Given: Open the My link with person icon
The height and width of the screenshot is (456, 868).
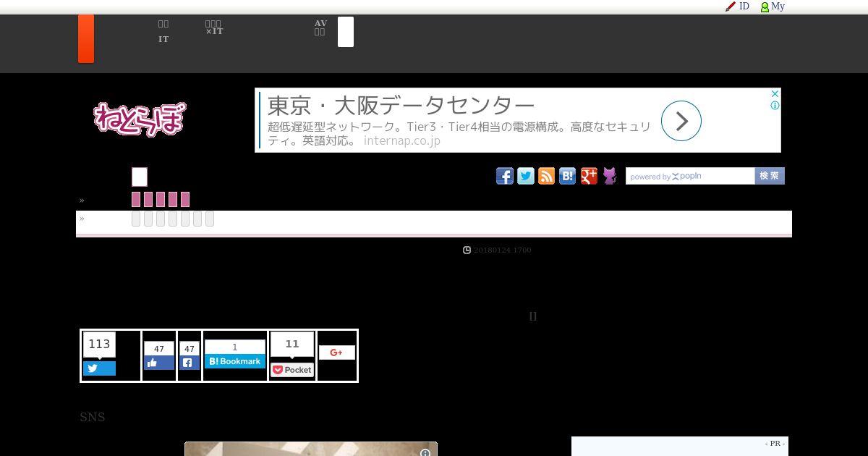Looking at the screenshot, I should click(x=773, y=7).
